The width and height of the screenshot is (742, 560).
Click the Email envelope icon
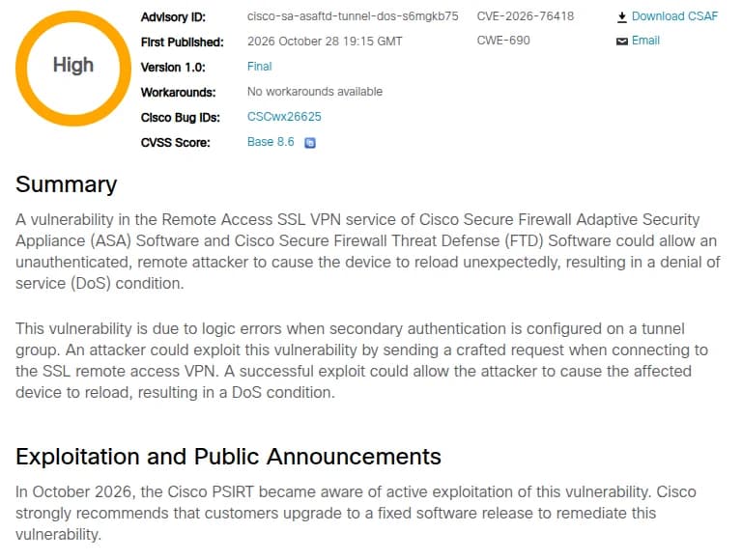tap(622, 42)
